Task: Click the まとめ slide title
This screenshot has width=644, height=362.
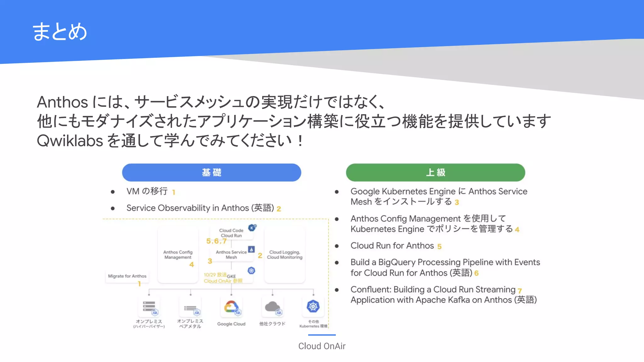Action: click(x=60, y=31)
